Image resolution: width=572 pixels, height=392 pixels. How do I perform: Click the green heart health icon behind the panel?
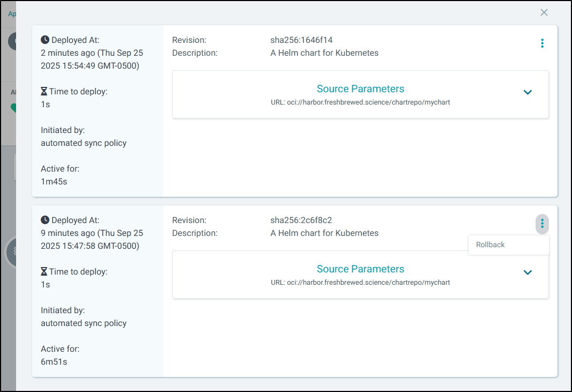coord(13,108)
